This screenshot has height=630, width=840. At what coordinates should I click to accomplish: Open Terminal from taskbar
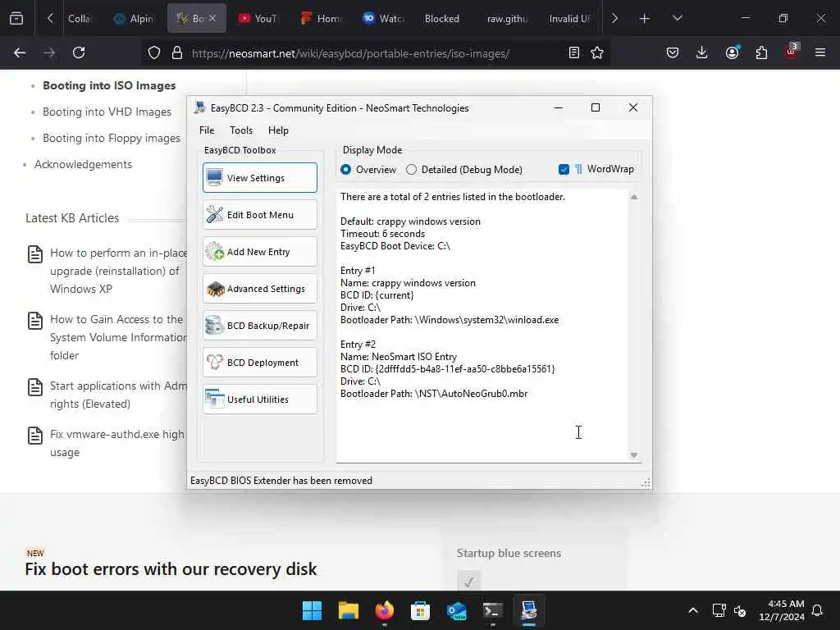493,610
